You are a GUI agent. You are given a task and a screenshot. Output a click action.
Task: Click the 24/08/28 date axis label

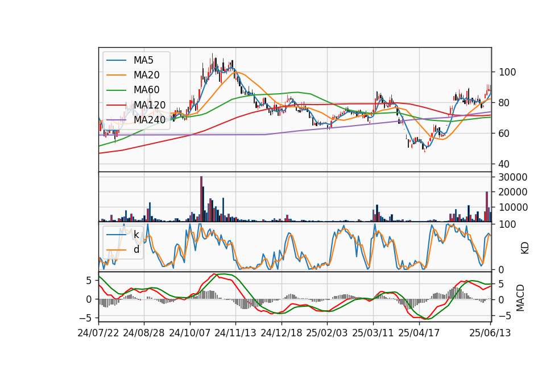click(x=144, y=333)
